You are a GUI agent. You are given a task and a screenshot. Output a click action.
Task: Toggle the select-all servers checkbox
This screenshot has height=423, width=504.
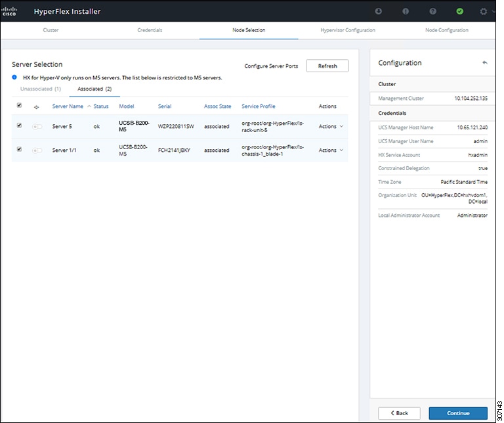pyautogui.click(x=19, y=106)
